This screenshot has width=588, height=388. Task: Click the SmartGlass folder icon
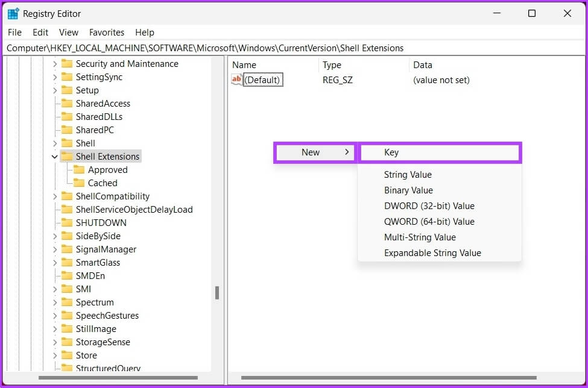67,263
